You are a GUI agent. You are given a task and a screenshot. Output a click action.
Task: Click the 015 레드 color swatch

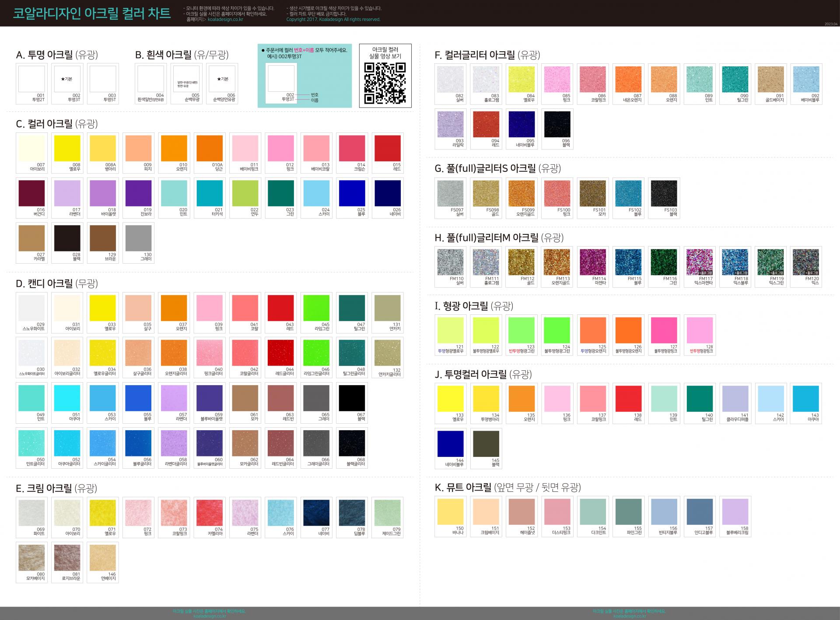tap(388, 149)
